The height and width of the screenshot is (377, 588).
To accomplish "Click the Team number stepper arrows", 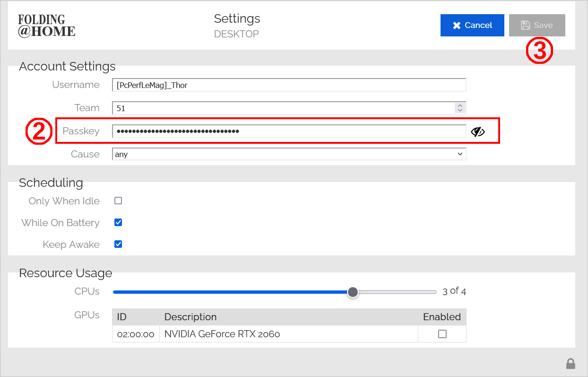I will click(459, 108).
